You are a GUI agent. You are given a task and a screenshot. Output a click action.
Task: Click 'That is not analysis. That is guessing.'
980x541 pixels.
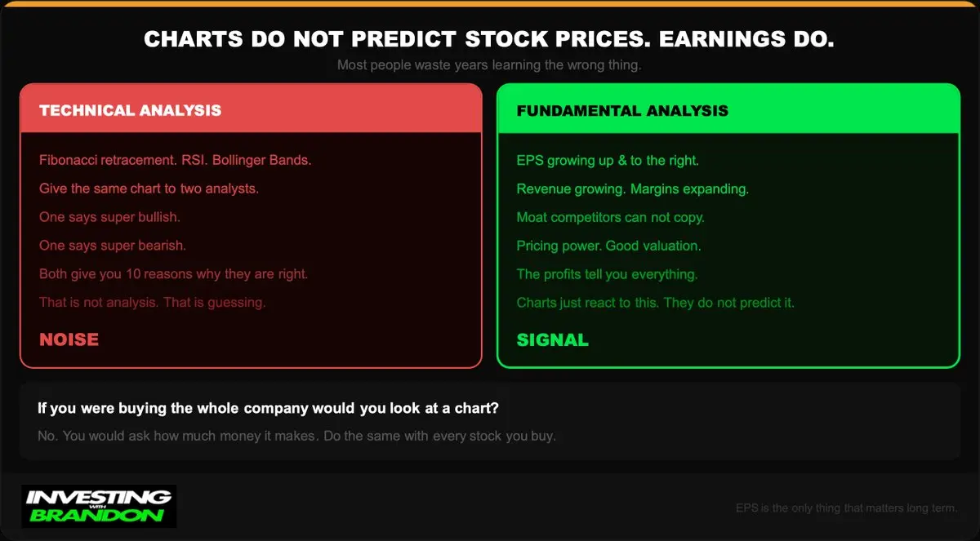(153, 303)
